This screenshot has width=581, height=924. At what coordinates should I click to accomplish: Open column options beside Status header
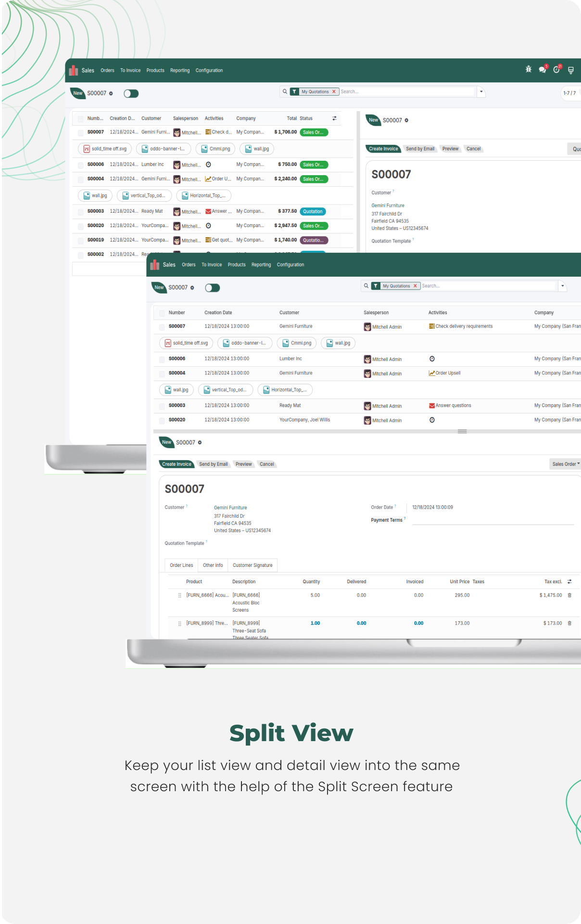point(334,118)
